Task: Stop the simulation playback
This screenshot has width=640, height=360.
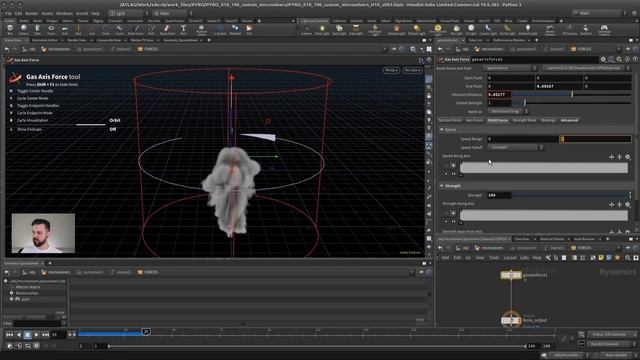Action: tap(27, 335)
